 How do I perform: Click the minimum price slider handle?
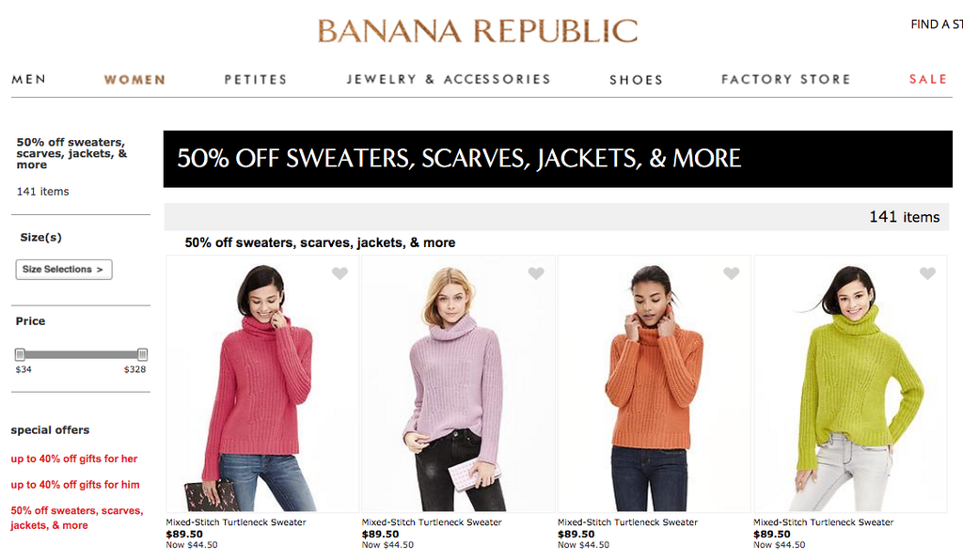click(x=20, y=354)
